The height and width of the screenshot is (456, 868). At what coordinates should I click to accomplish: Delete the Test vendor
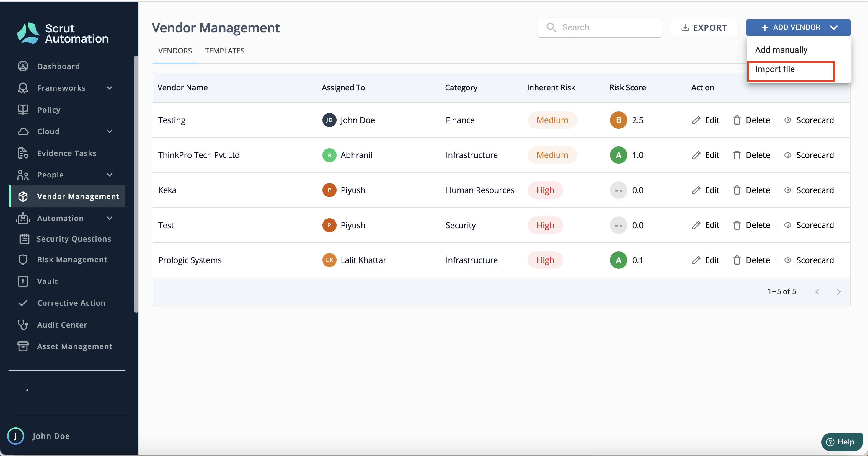[x=751, y=225]
